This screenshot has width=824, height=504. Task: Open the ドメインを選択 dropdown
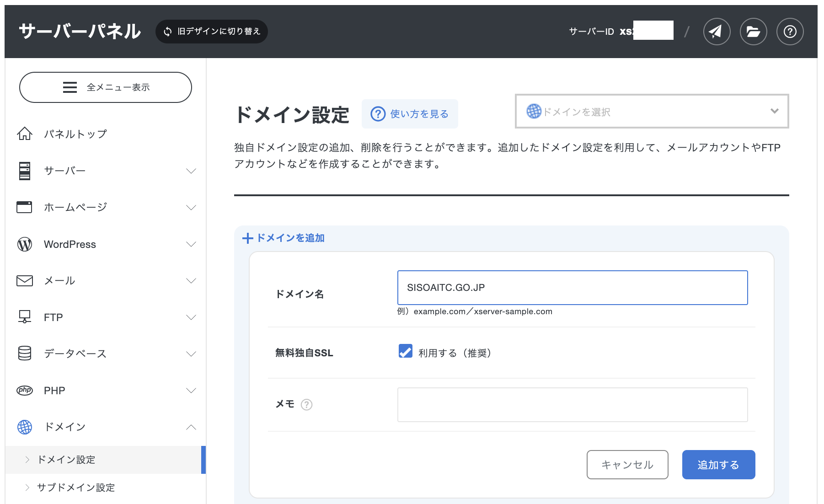pyautogui.click(x=652, y=111)
